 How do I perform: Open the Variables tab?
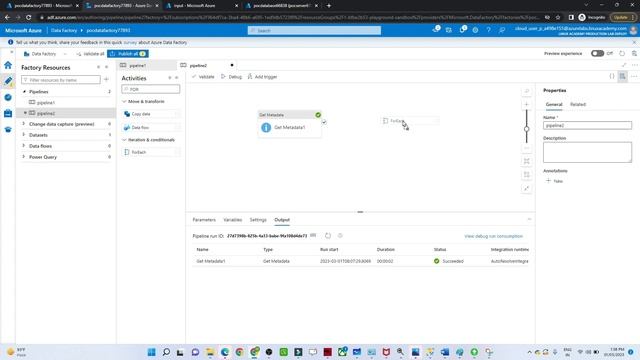[x=233, y=220]
